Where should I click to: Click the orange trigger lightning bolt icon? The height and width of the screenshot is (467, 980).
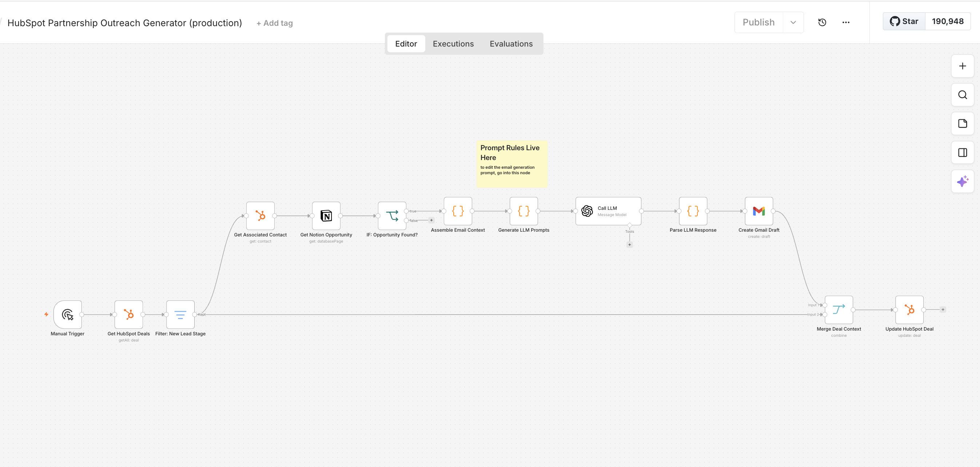[47, 314]
